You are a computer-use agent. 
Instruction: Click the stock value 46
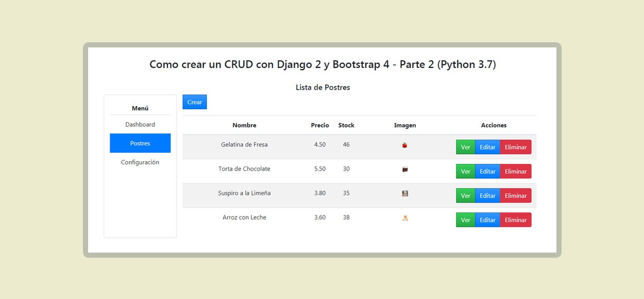click(x=346, y=144)
